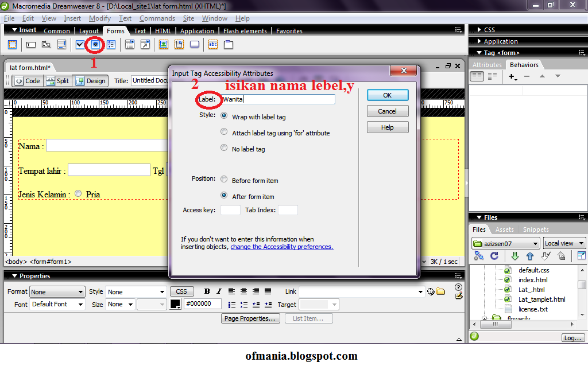
Task: Select the 'No label tag' radio option
Action: (x=224, y=147)
